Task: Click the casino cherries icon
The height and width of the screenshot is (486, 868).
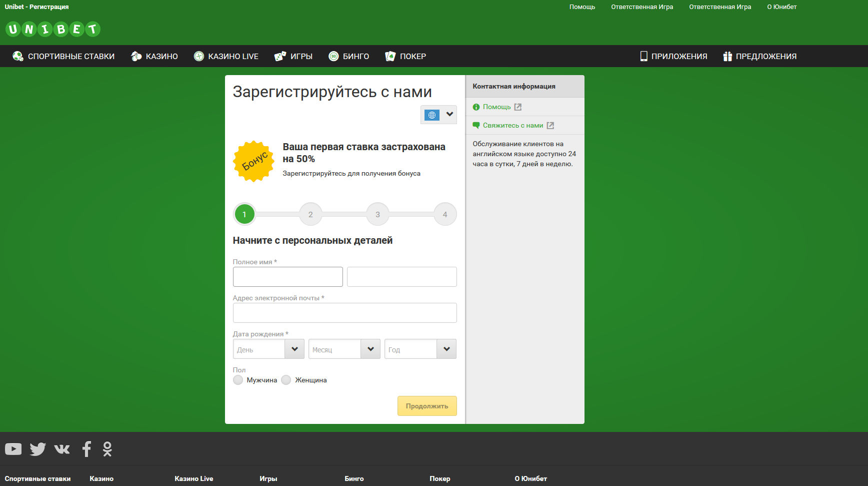Action: tap(136, 56)
